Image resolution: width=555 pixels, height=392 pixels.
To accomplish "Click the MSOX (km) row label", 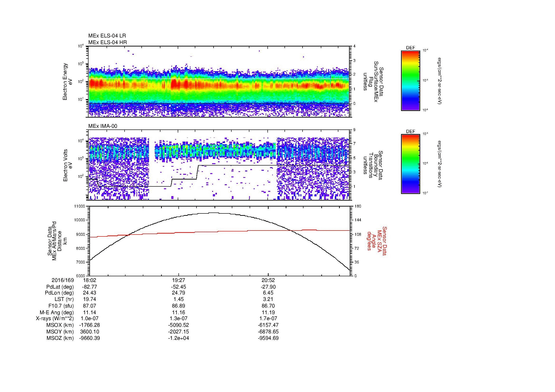I will (60, 325).
